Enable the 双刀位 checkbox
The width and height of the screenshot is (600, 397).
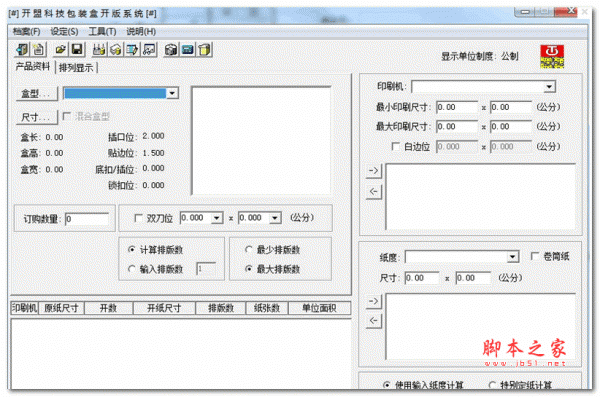coord(139,218)
